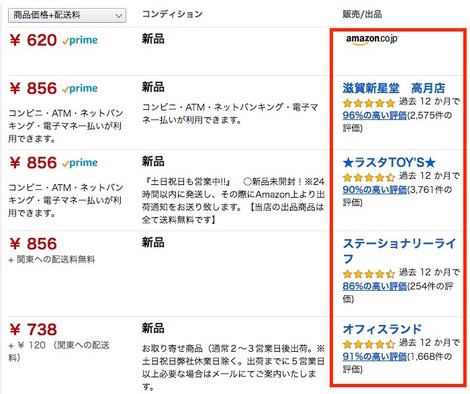Open seller ★ラスタTOY'S★ page
This screenshot has width=470, height=394.
click(389, 162)
